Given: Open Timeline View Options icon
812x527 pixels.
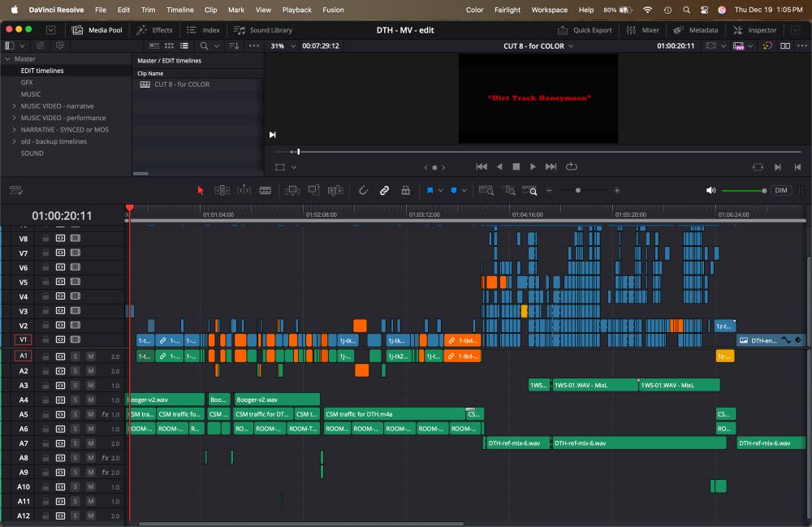Looking at the screenshot, I should pyautogui.click(x=16, y=191).
